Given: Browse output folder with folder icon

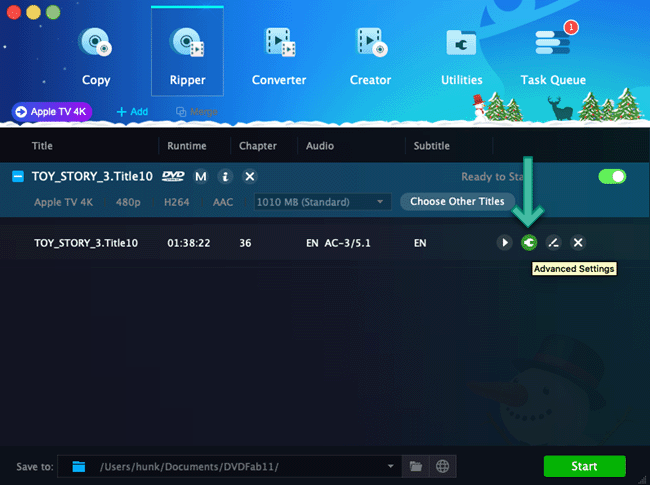Looking at the screenshot, I should pyautogui.click(x=416, y=466).
